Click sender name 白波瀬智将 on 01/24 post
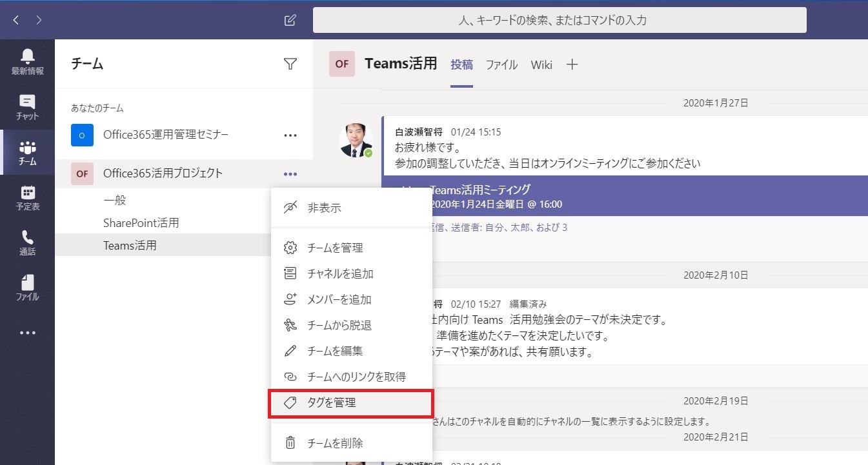The height and width of the screenshot is (465, 868). pyautogui.click(x=419, y=132)
